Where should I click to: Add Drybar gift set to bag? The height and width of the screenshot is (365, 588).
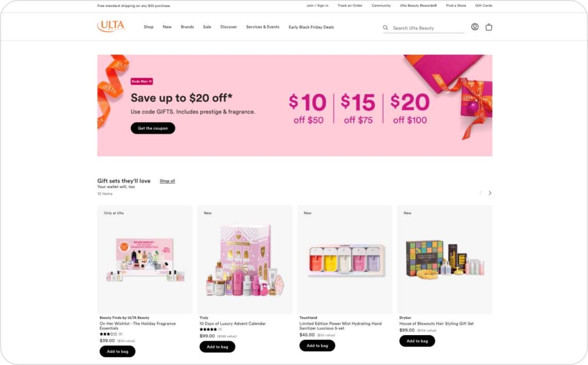coord(417,341)
